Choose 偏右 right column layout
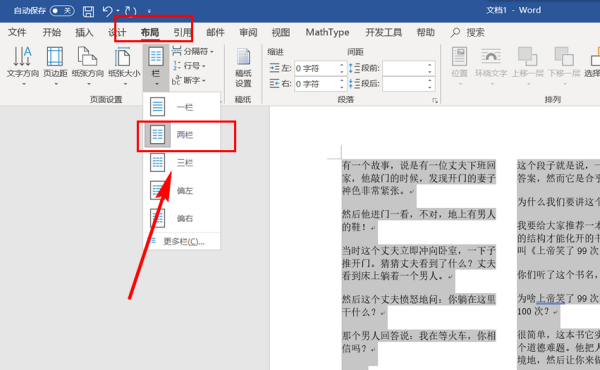Viewport: 600px width, 370px height. point(182,218)
